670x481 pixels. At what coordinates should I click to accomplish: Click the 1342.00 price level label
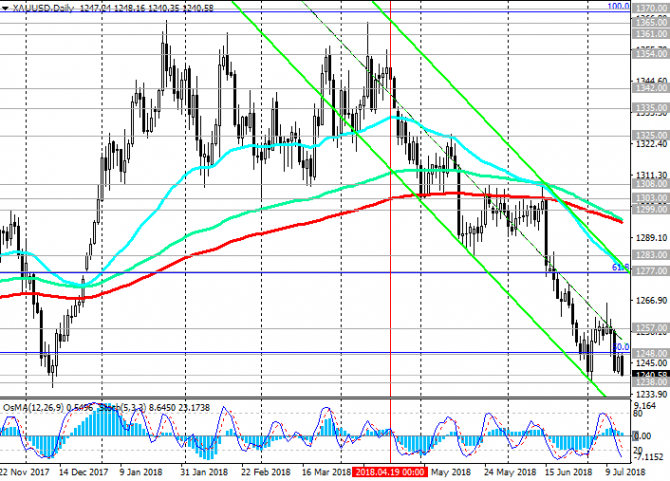coord(650,88)
